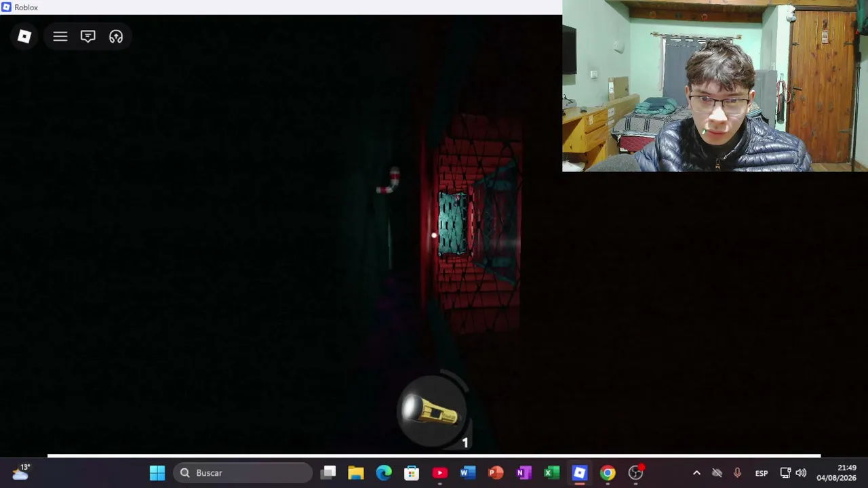Open PowerPoint from the taskbar
The image size is (868, 488).
[496, 473]
